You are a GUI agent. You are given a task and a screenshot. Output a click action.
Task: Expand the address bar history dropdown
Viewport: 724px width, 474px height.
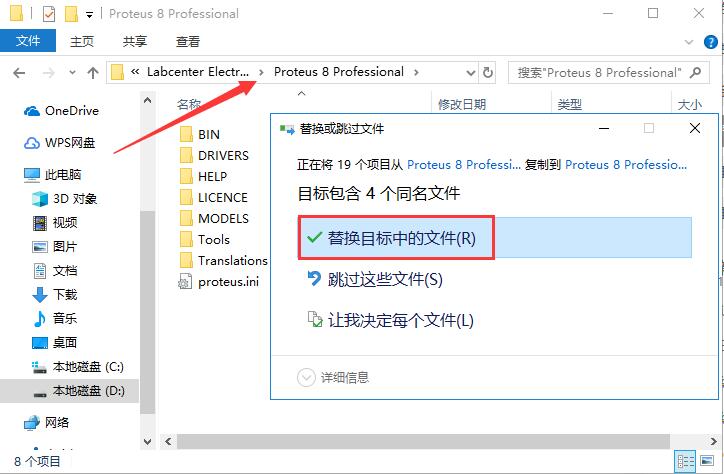tap(471, 73)
